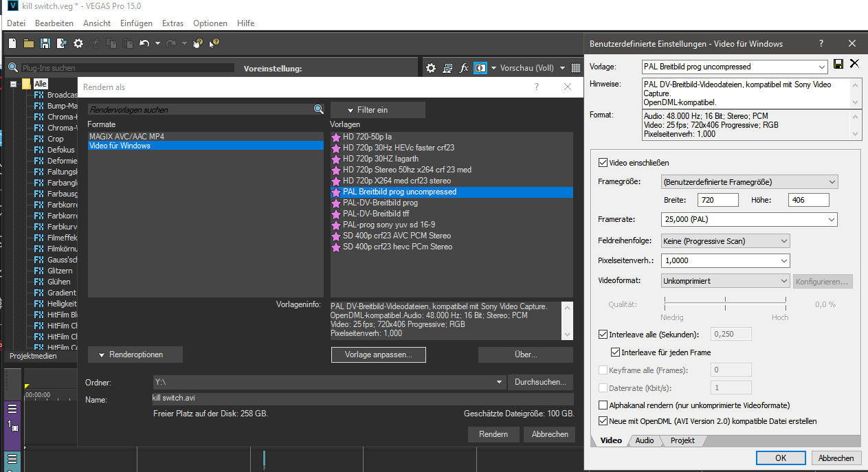The height and width of the screenshot is (472, 868).
Task: Toggle favorite star for PAL-DV-Breitbild tff
Action: 336,214
